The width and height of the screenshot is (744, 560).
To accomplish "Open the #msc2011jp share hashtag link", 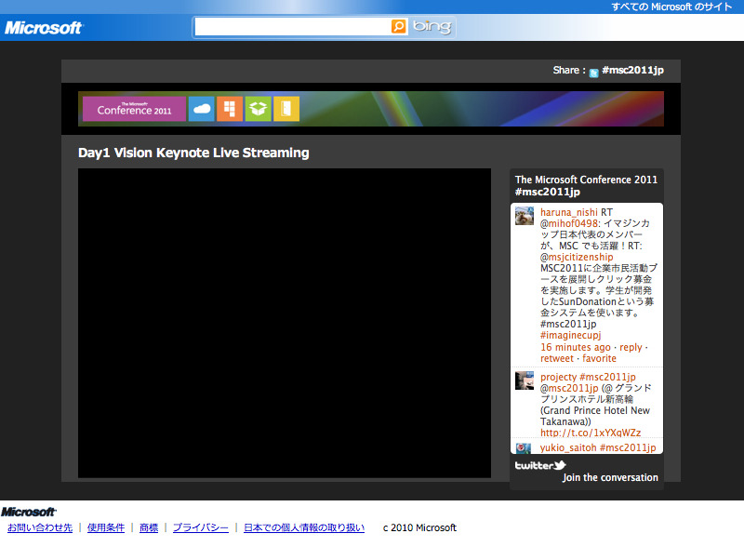I will [x=632, y=71].
